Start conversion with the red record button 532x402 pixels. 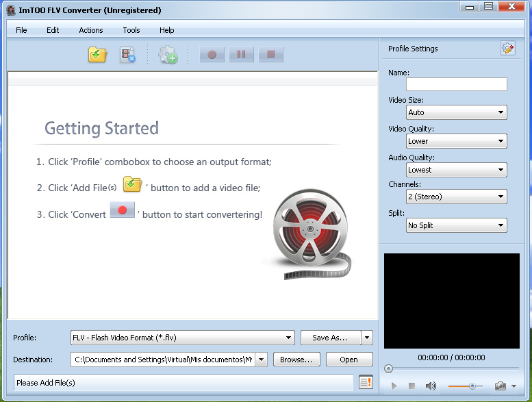click(212, 54)
